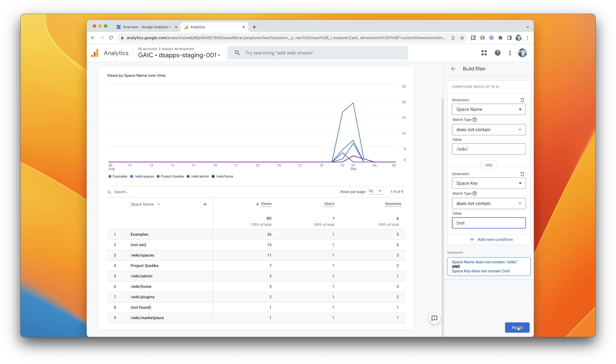The image size is (616, 364).
Task: Go forward in browser history
Action: [x=102, y=38]
